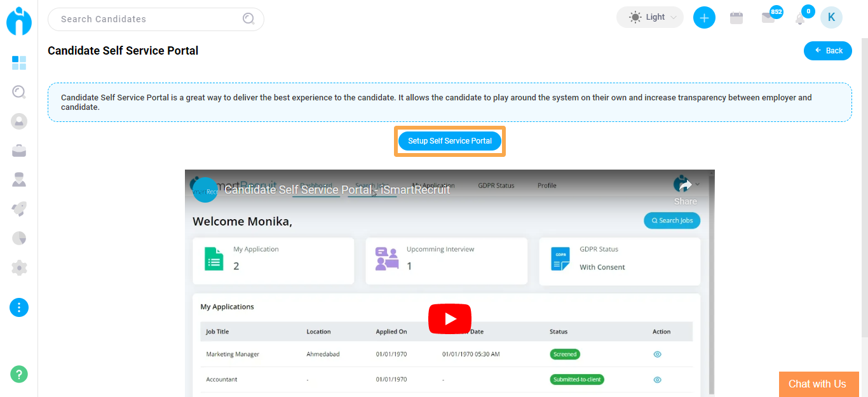Click the 'Candidate Self Service Portal' page heading
The height and width of the screenshot is (397, 868).
(123, 51)
